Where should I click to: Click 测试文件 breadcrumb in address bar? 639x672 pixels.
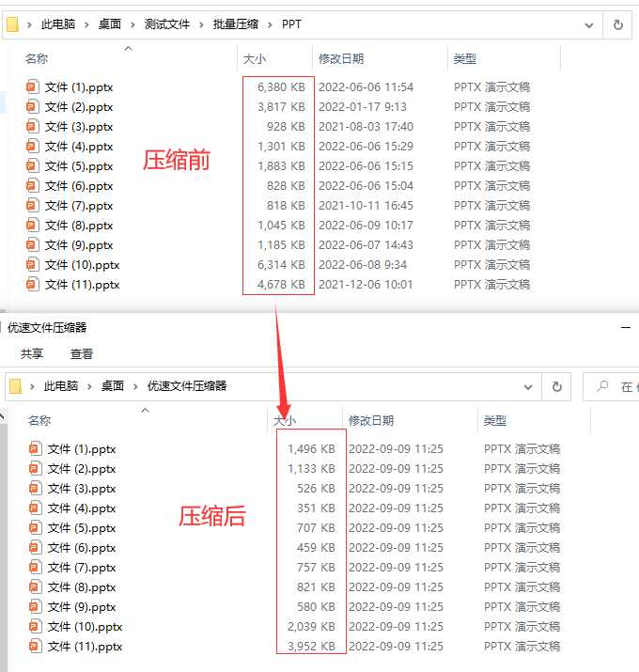click(x=167, y=24)
